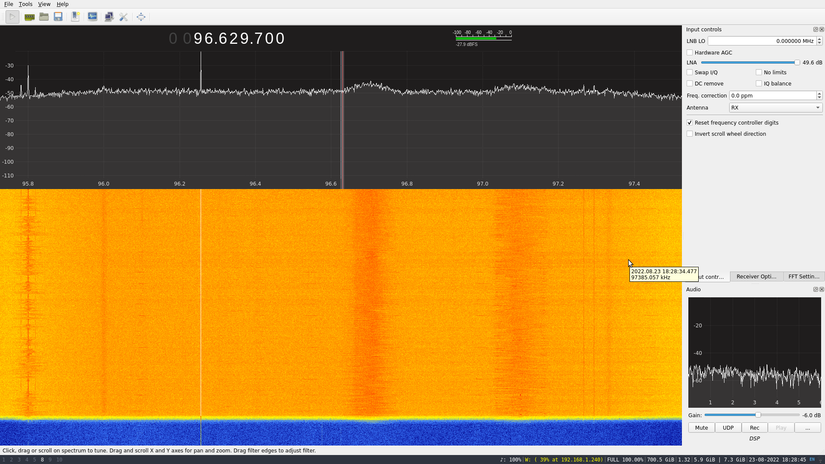Increase Freq. correction with up stepper arrow
The height and width of the screenshot is (464, 825).
point(819,94)
